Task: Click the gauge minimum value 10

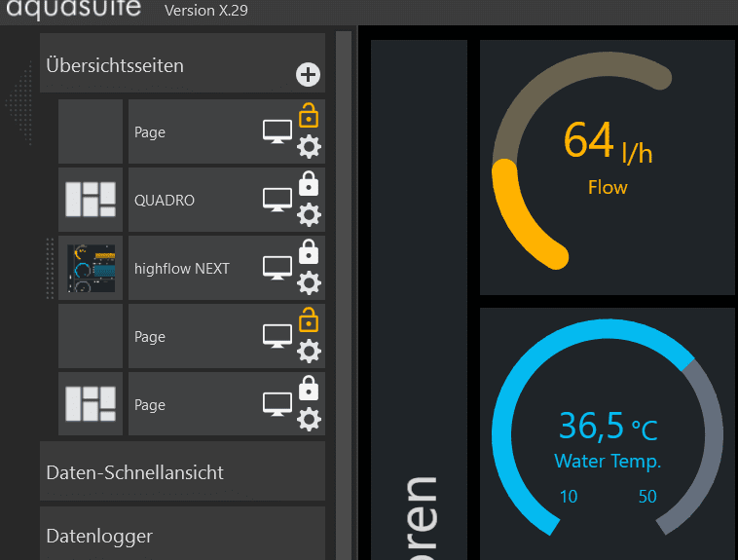Action: (x=569, y=497)
